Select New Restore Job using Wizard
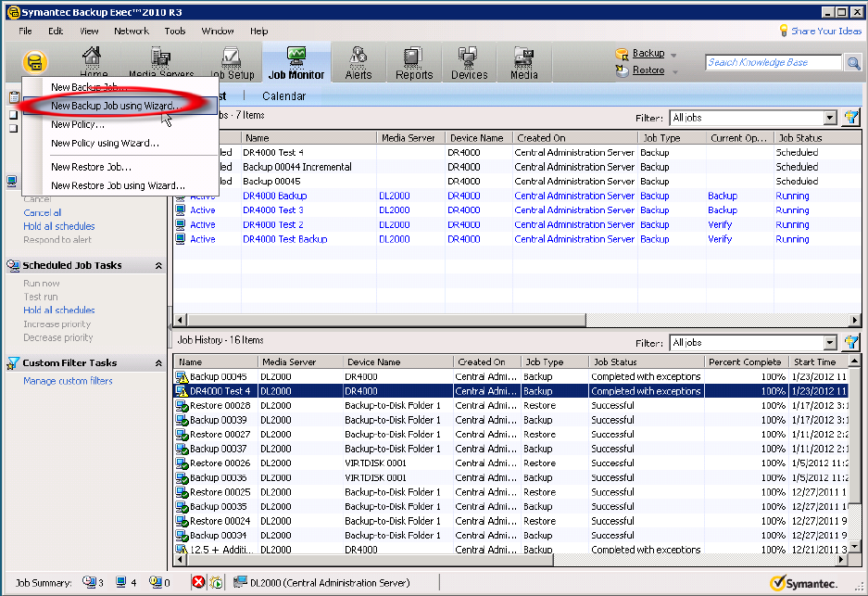868x596 pixels. point(118,185)
